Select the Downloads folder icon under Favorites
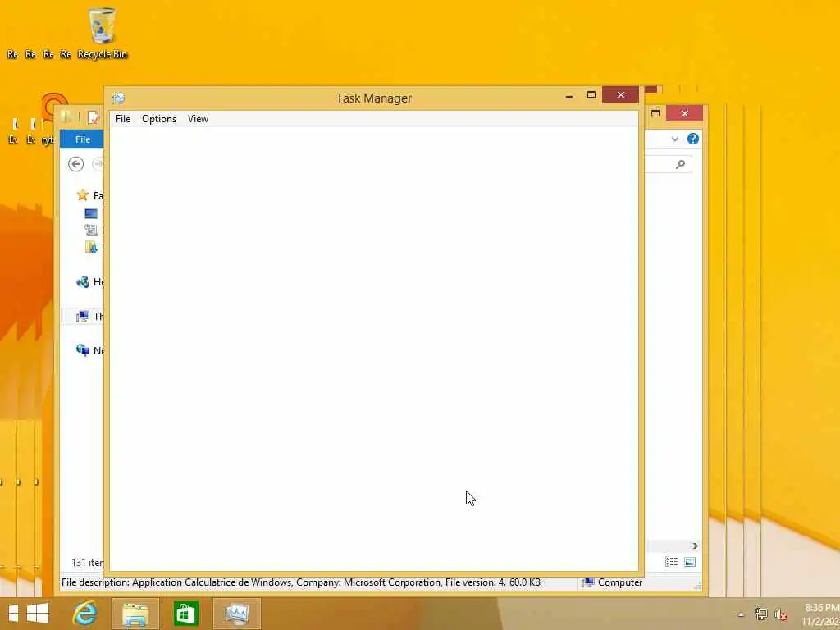 (x=90, y=247)
